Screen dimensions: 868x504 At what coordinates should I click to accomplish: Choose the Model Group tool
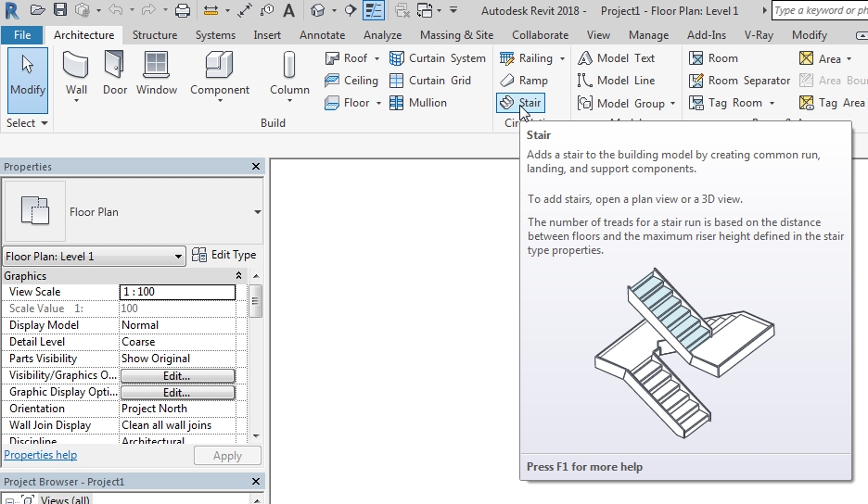(621, 103)
